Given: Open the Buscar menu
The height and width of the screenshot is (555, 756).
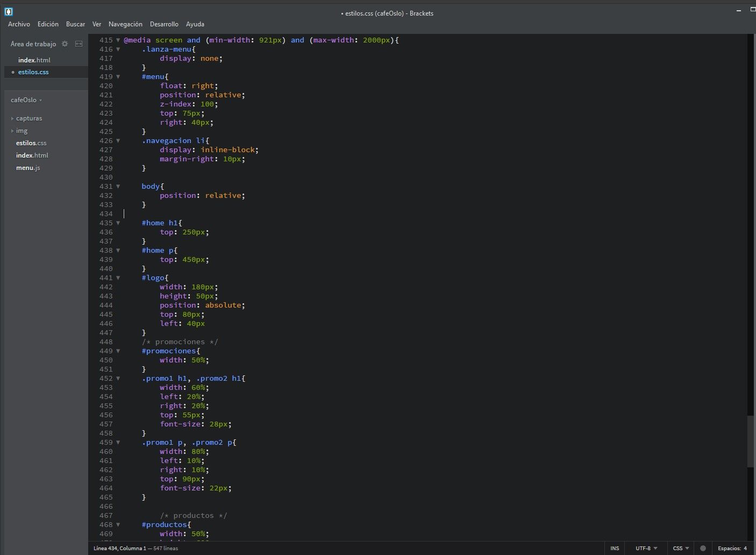Looking at the screenshot, I should coord(75,24).
